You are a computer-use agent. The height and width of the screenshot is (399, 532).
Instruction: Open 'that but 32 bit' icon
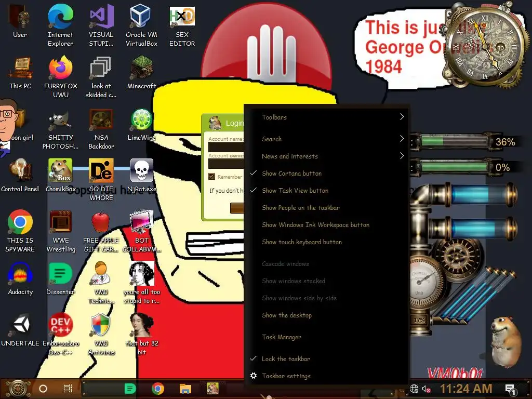click(141, 334)
